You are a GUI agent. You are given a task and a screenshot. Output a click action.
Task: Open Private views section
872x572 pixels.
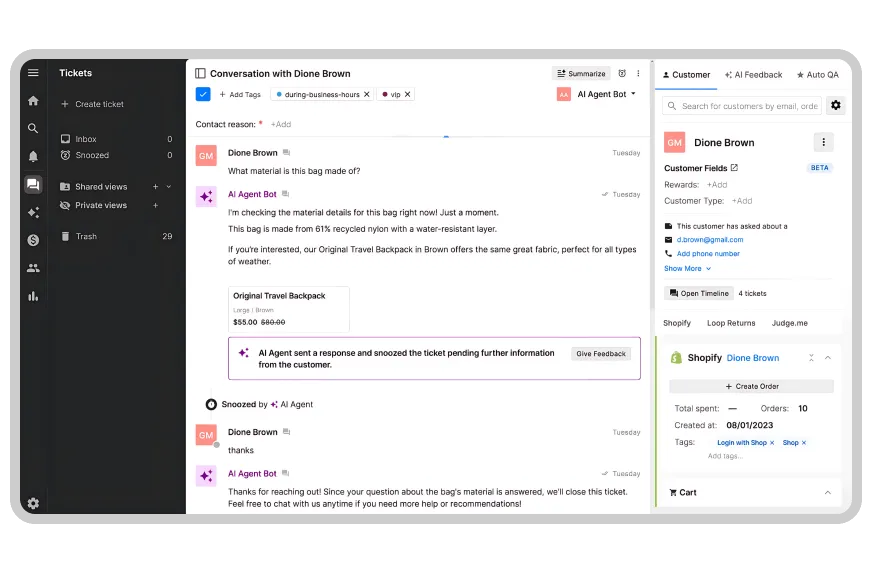pyautogui.click(x=101, y=205)
